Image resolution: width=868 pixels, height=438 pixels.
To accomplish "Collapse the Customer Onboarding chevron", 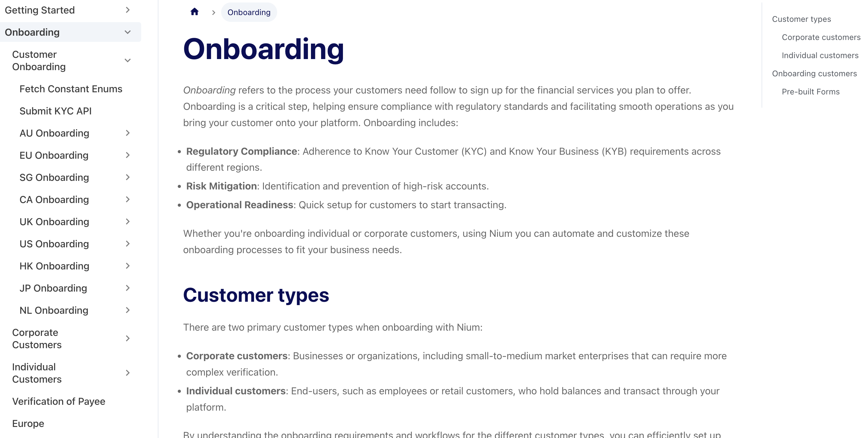I will (127, 61).
